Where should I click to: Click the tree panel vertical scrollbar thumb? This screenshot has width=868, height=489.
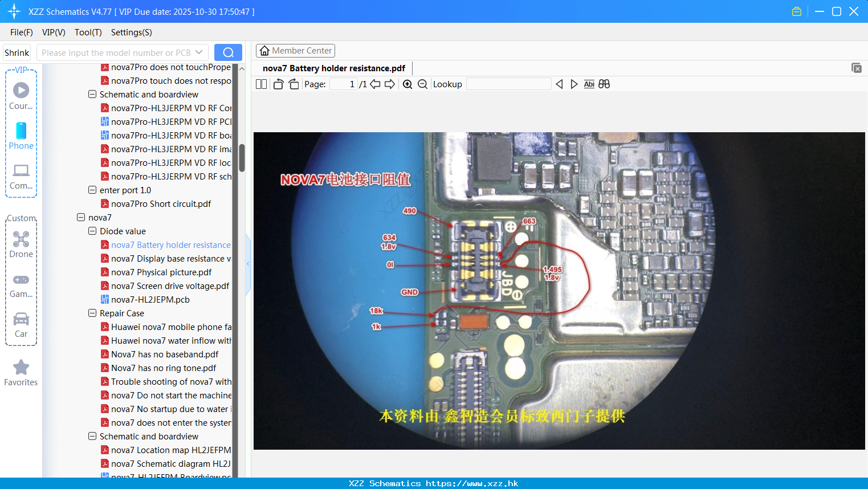(x=242, y=157)
